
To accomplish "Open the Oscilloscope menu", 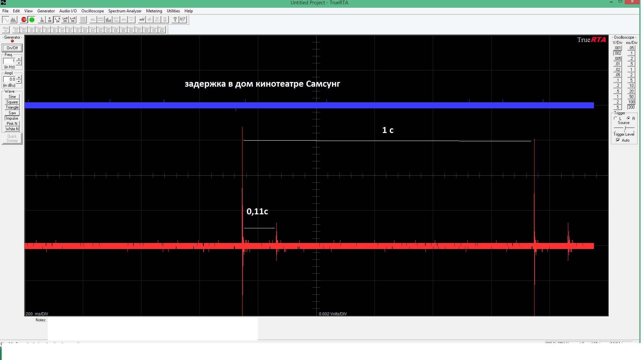I will click(x=92, y=11).
